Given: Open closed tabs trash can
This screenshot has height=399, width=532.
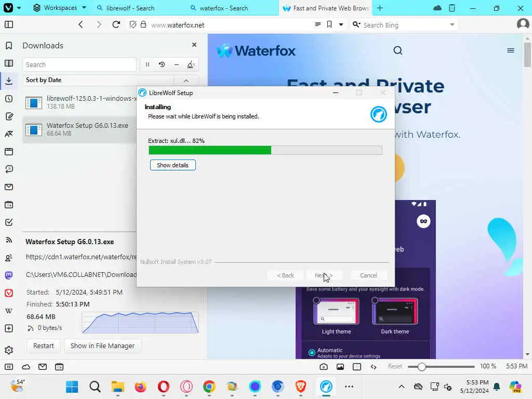Looking at the screenshot, I should (x=452, y=8).
